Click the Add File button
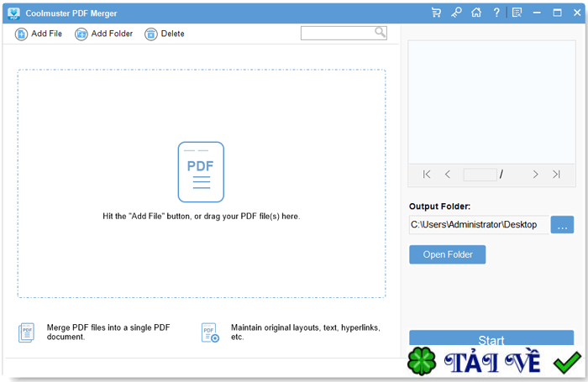This screenshot has width=588, height=382. pos(39,34)
